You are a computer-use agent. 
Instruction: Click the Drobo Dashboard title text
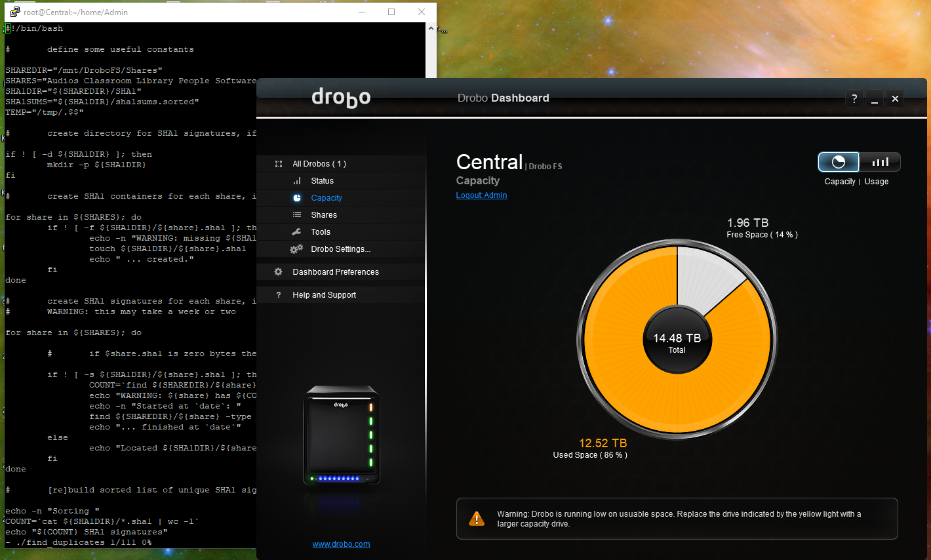coord(504,98)
